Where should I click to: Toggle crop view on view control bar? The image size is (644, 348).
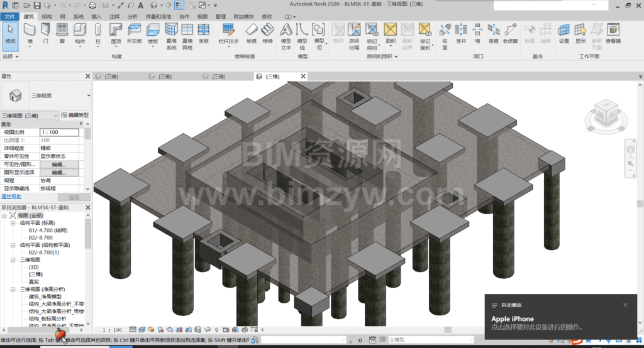click(x=179, y=330)
